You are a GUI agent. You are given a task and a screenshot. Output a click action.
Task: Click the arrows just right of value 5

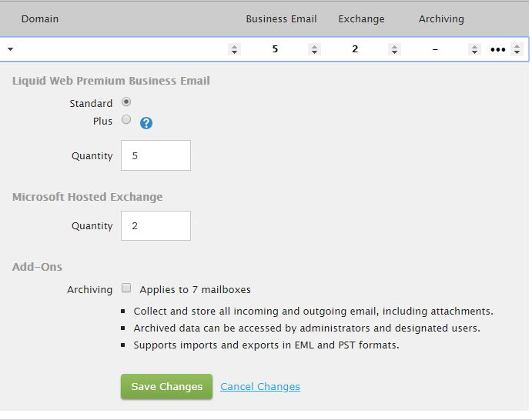pyautogui.click(x=314, y=49)
